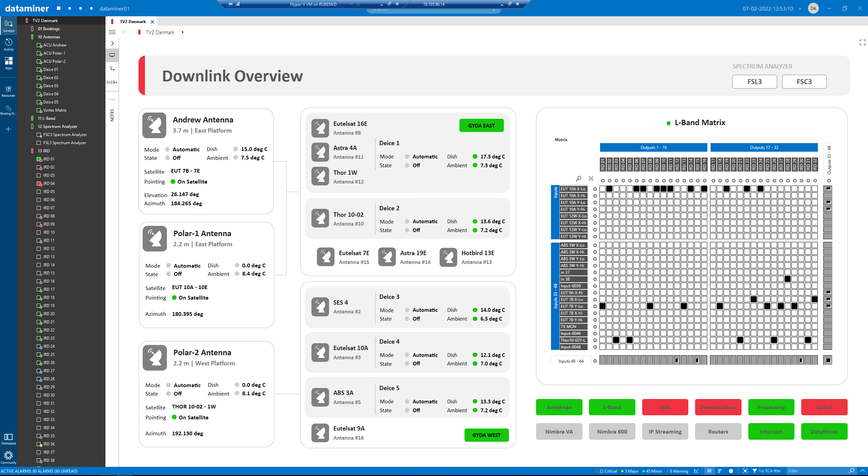This screenshot has width=868, height=476.
Task: Open the connectivity chain icon
Action: [112, 69]
